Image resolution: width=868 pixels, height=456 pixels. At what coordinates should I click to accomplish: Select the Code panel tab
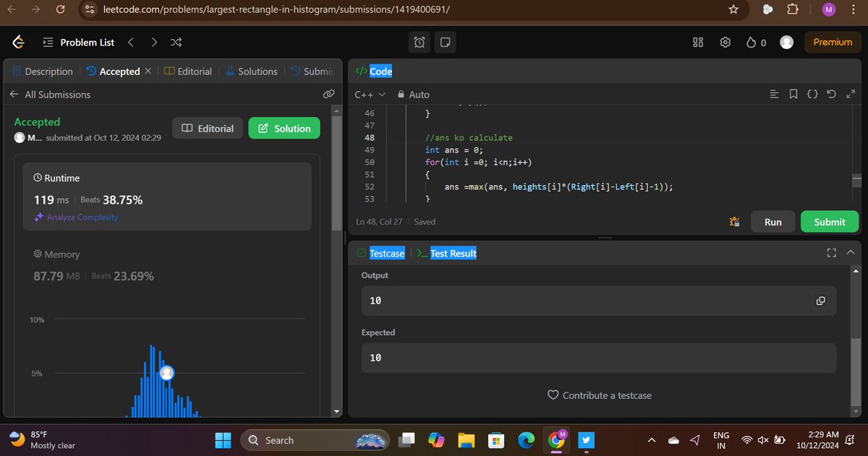pos(374,72)
